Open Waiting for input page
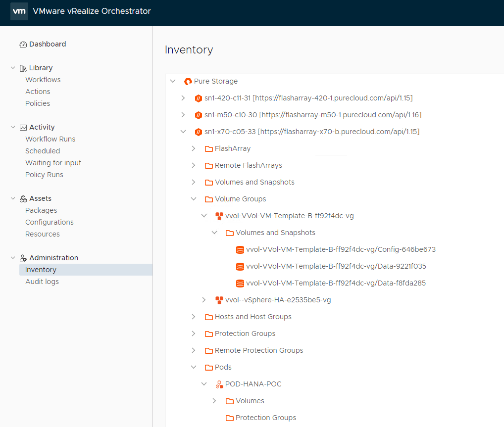 point(53,163)
